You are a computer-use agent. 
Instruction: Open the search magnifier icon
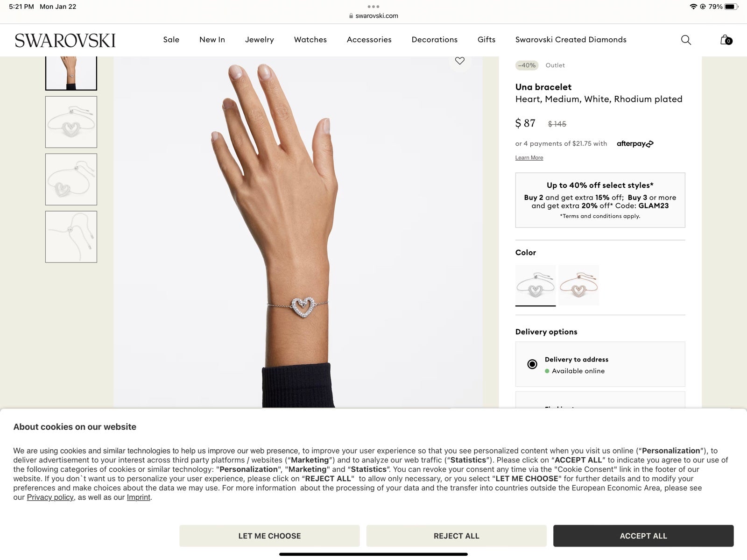(686, 40)
